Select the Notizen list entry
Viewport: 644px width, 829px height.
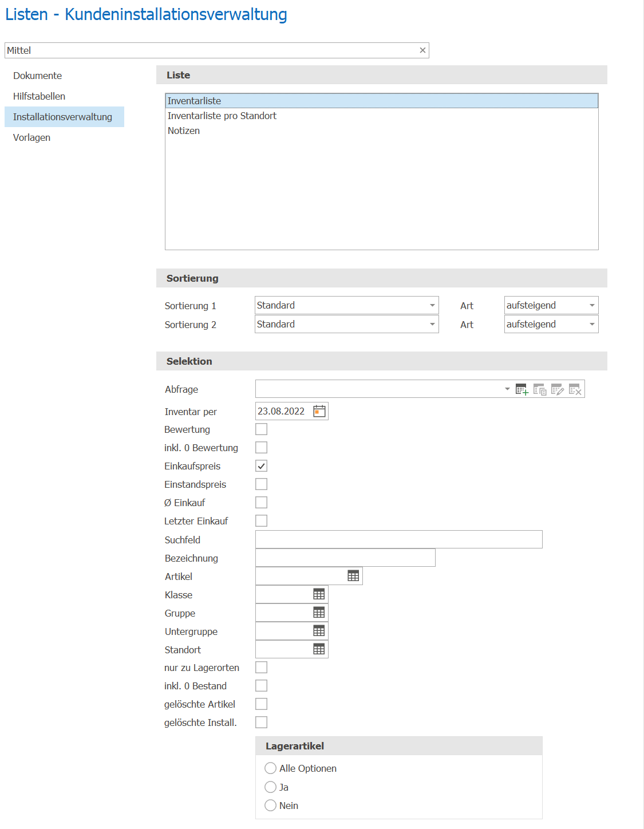382,131
